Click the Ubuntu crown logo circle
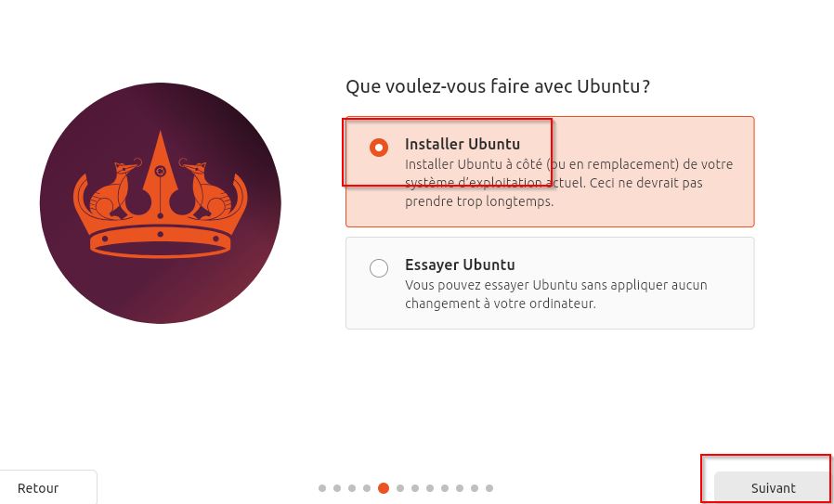834x504 pixels. (x=161, y=203)
